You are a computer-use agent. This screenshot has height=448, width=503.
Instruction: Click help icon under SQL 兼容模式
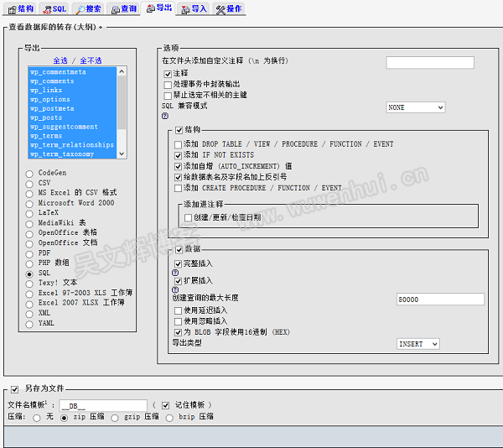(165, 117)
